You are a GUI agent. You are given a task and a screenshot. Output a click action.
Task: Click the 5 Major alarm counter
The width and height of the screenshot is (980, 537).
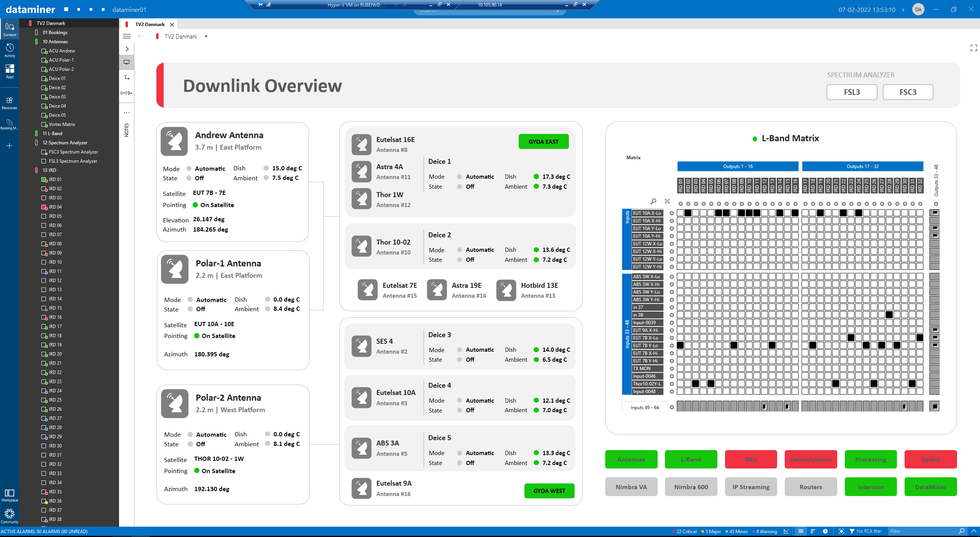[711, 531]
